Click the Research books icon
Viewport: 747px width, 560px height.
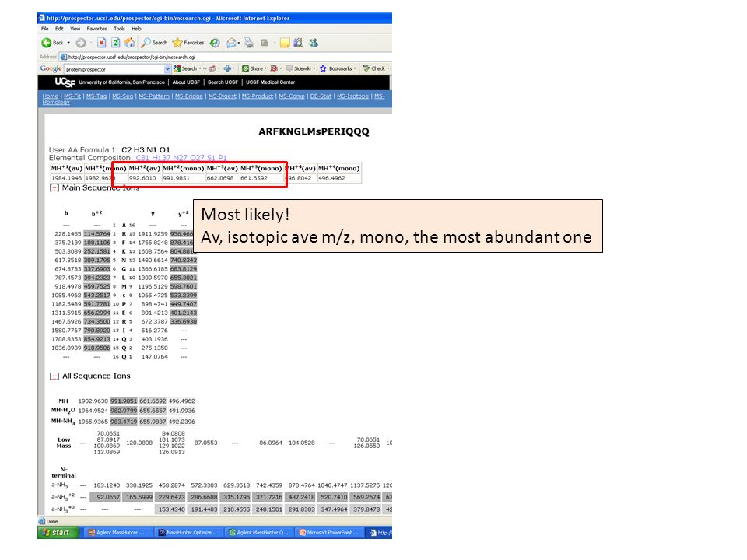tap(298, 43)
